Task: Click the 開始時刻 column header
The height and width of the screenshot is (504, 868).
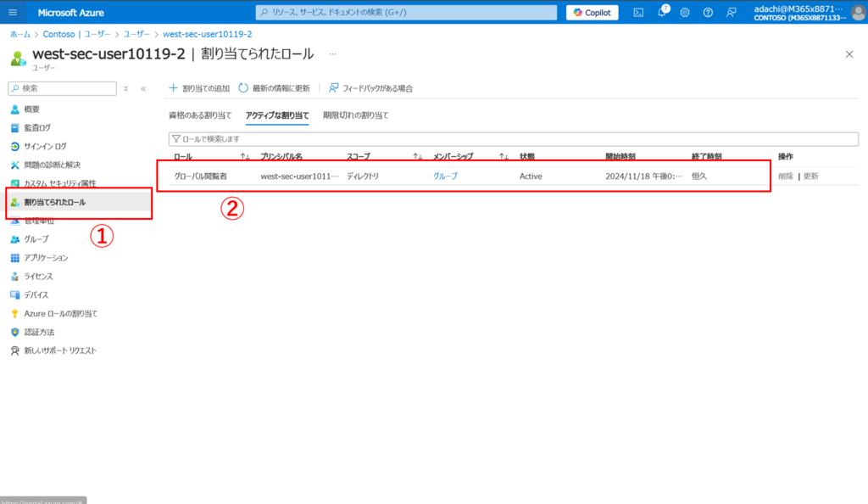Action: pos(620,157)
